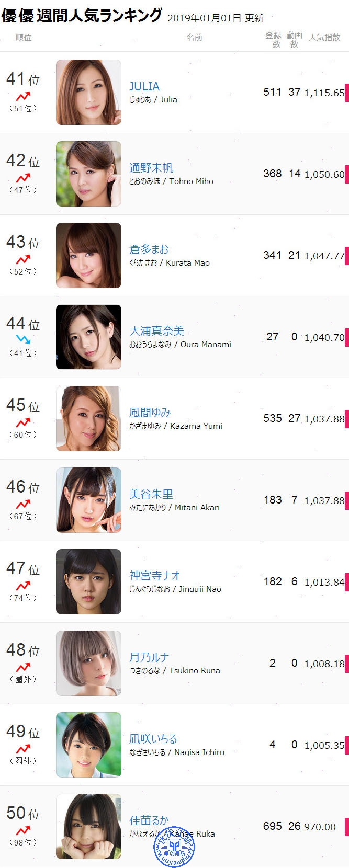349x868 pixels.
Task: Select the 大浦真奈美 name link
Action: point(156,331)
